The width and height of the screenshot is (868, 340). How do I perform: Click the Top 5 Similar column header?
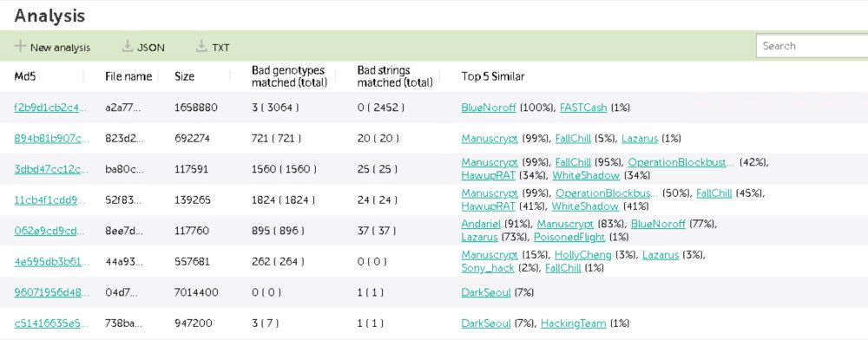[x=493, y=77]
